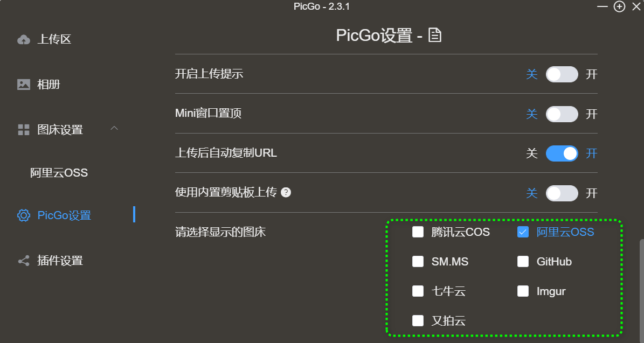Click the gear icon next to PicGo设置

click(x=23, y=215)
